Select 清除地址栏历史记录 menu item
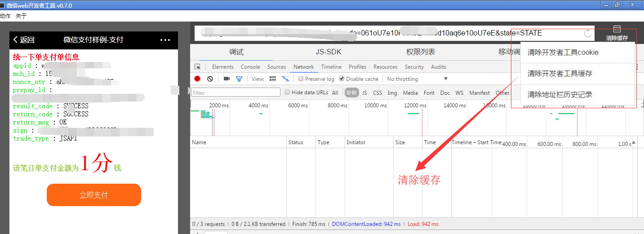 [577, 95]
